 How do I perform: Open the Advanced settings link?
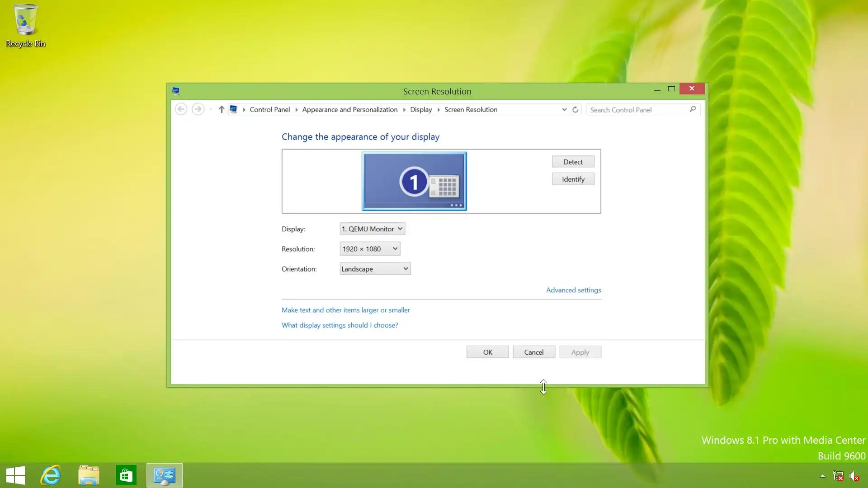[x=573, y=290]
